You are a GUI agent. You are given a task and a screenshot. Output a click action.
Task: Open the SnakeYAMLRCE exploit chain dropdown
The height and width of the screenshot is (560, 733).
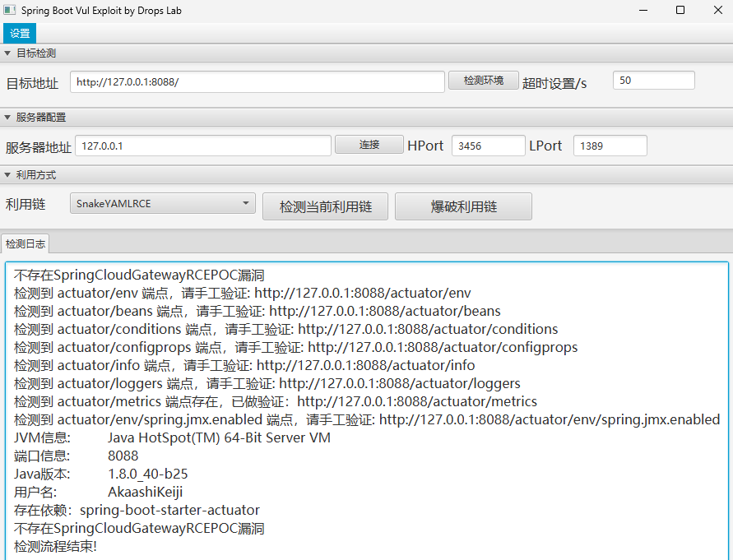pos(163,203)
